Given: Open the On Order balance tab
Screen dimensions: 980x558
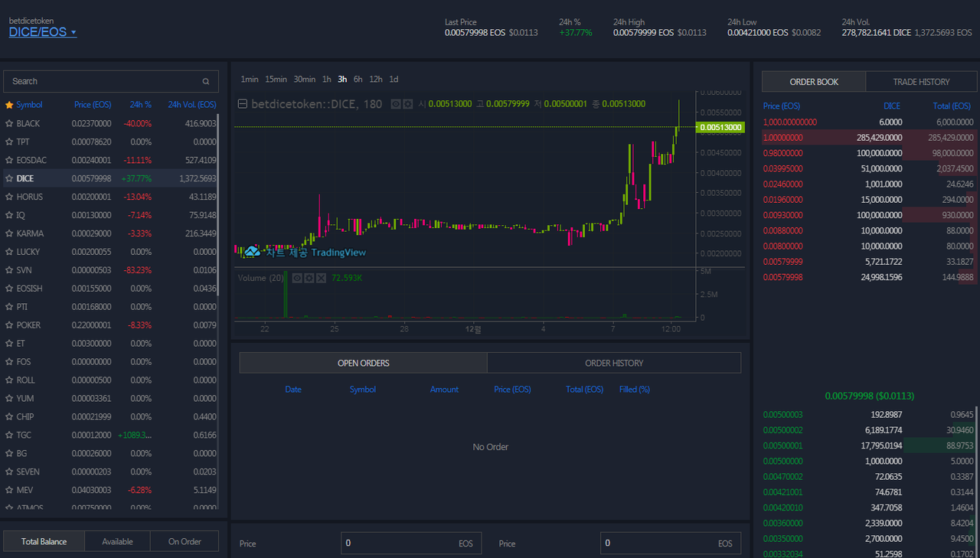Looking at the screenshot, I should (x=185, y=541).
